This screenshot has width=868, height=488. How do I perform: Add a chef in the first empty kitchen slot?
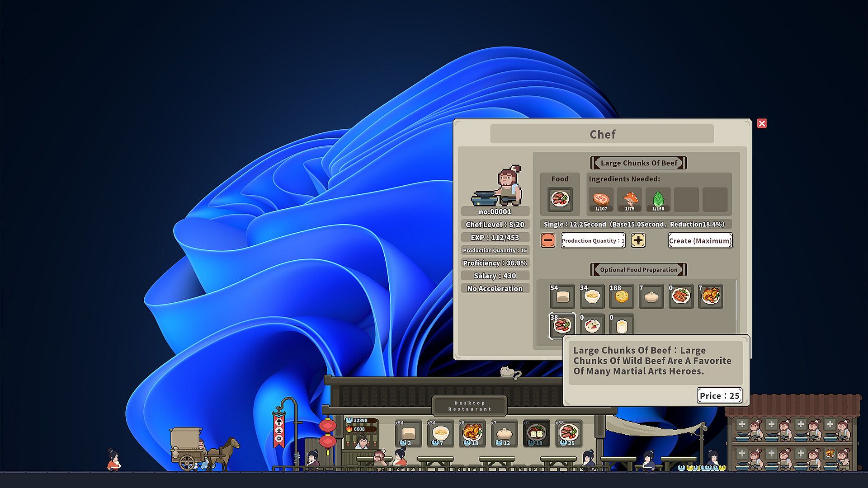742,424
